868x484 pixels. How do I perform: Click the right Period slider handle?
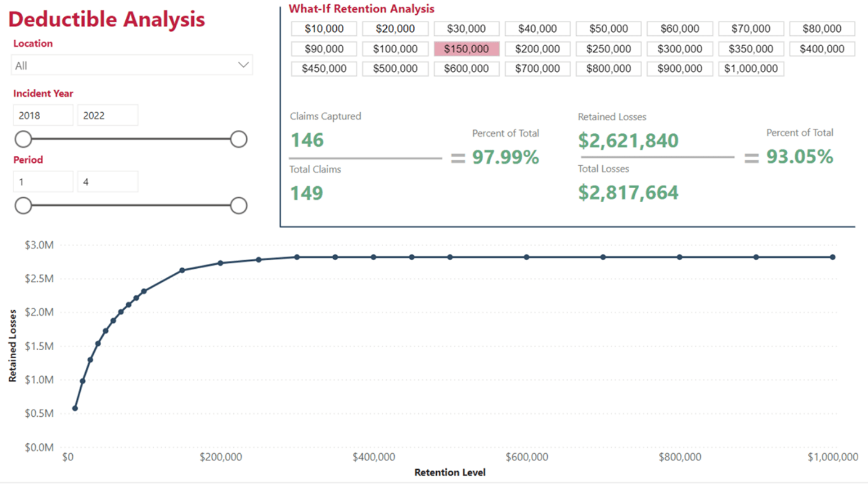(x=238, y=205)
